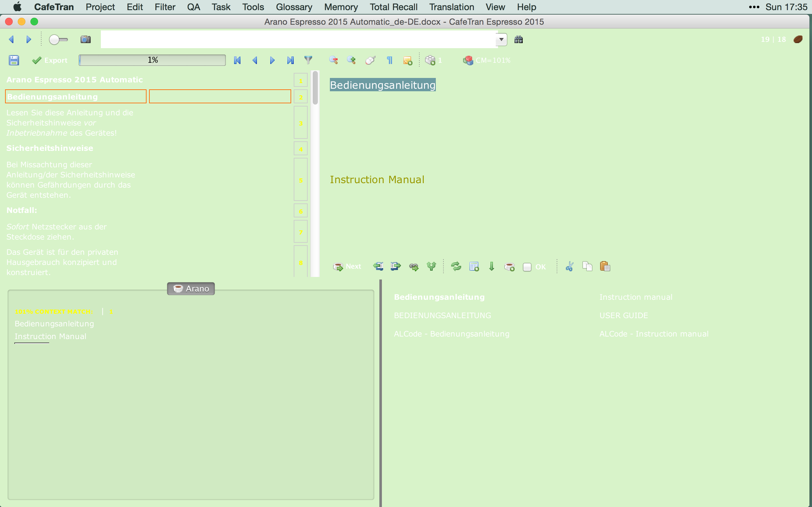Open the Glossary menu
Viewport: 812px width, 507px height.
click(x=294, y=7)
